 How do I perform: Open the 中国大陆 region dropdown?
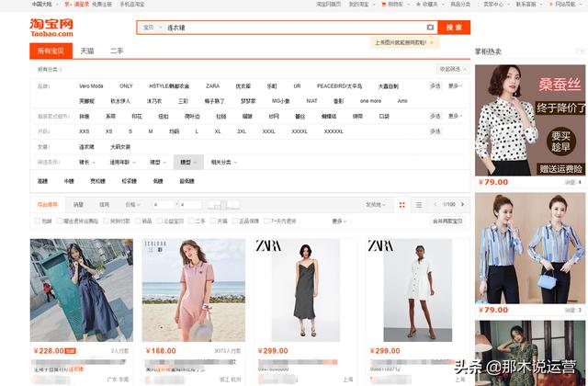click(x=44, y=5)
